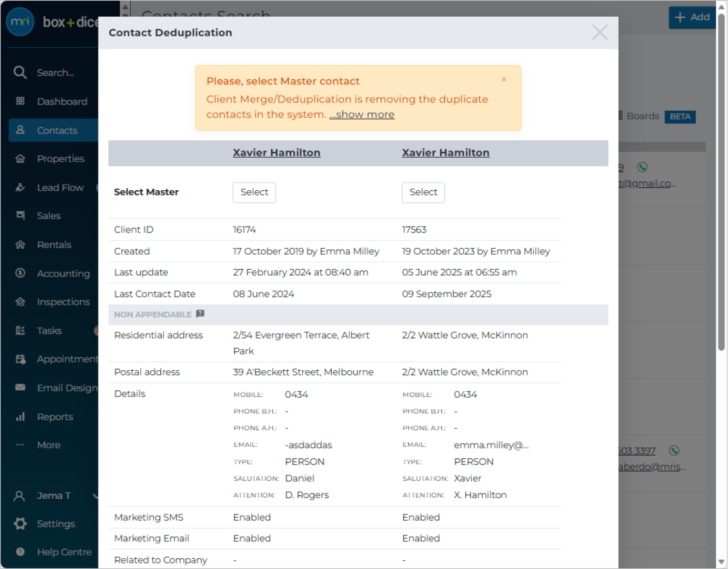Dismiss the select Master contact alert
This screenshot has height=569, width=728.
coord(504,80)
